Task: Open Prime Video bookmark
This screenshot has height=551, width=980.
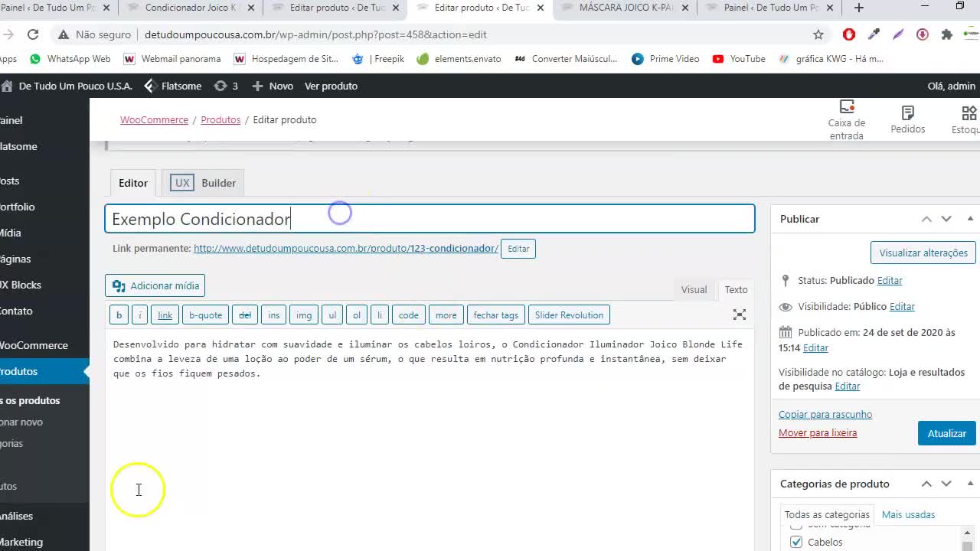Action: click(x=665, y=59)
